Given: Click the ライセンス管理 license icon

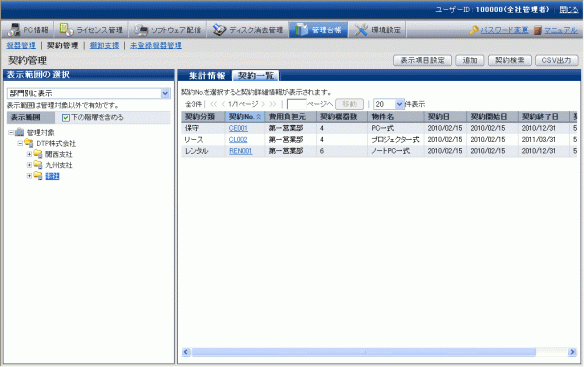Looking at the screenshot, I should [x=66, y=30].
